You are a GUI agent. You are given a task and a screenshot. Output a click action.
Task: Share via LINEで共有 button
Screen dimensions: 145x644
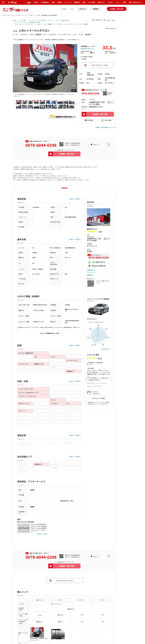[106, 120]
